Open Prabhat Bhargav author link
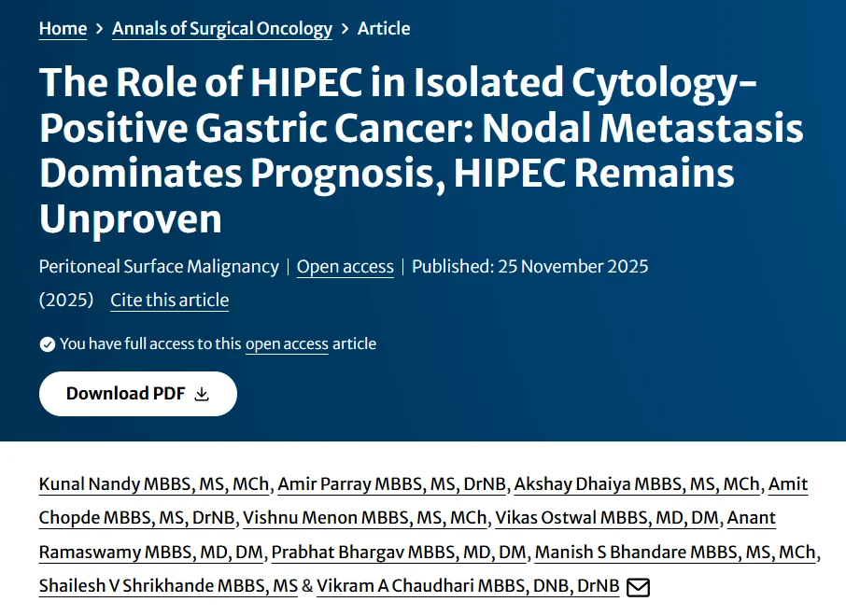This screenshot has height=616, width=846. coord(399,553)
